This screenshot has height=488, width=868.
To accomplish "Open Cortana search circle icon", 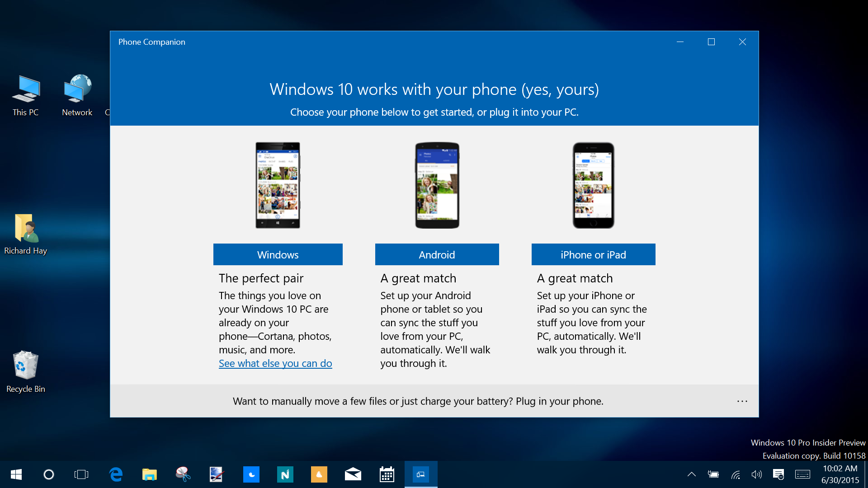I will (x=49, y=474).
